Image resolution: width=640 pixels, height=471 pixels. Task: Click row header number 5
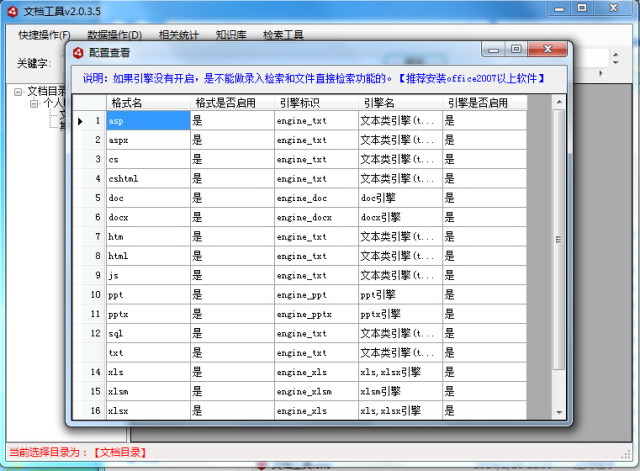click(90, 198)
